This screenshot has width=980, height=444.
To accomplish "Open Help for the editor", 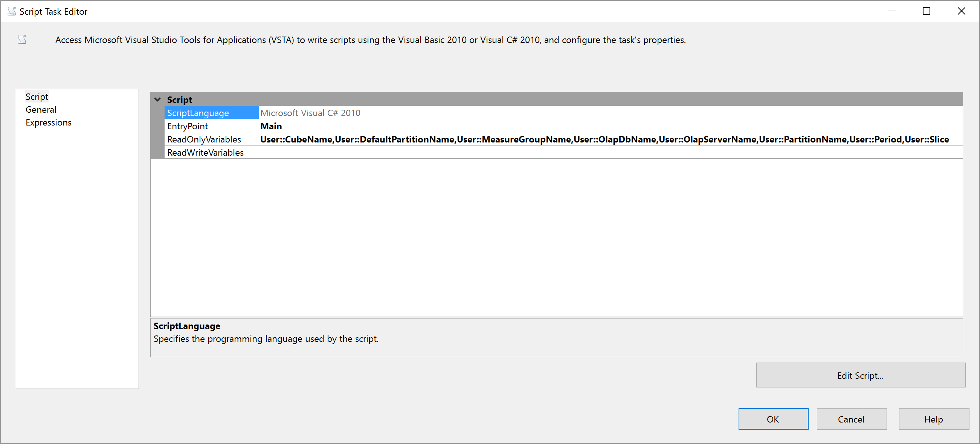I will pyautogui.click(x=933, y=419).
